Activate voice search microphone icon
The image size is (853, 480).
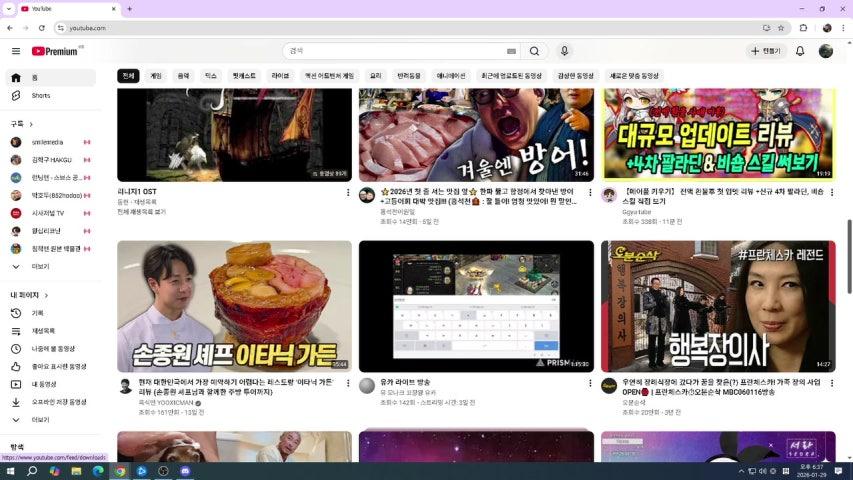point(564,51)
